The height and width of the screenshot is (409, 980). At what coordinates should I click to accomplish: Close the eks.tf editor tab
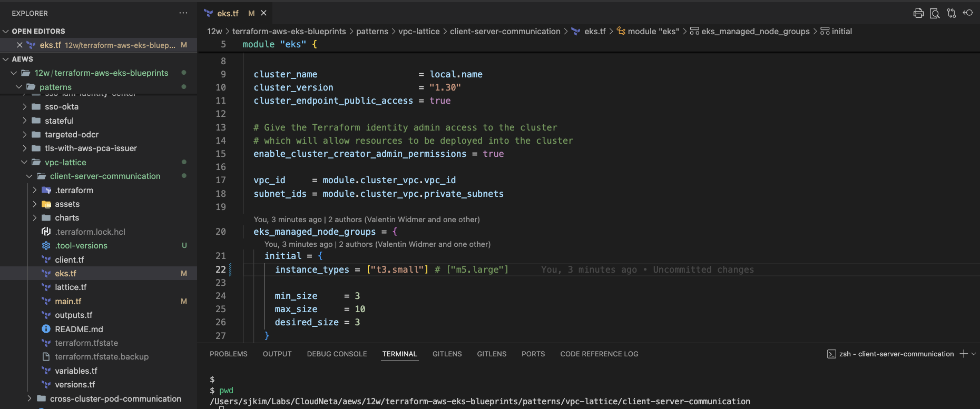click(264, 13)
